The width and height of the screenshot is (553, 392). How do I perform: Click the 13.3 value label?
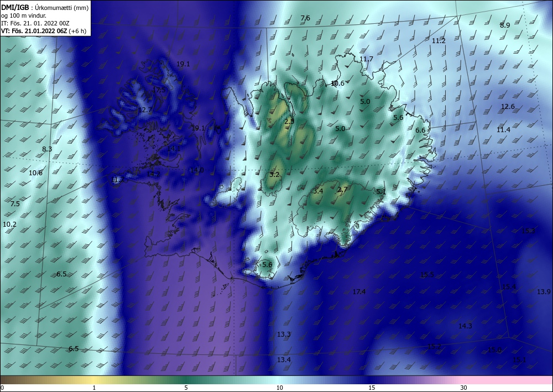pos(284,334)
